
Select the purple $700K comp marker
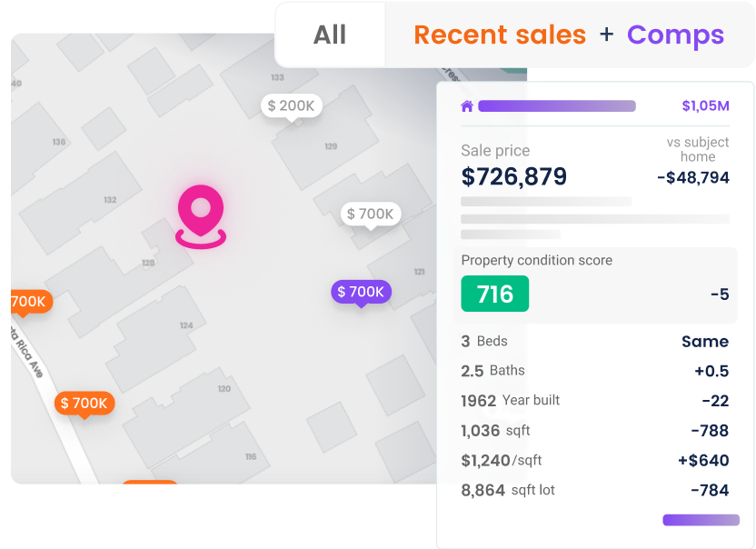tap(361, 292)
